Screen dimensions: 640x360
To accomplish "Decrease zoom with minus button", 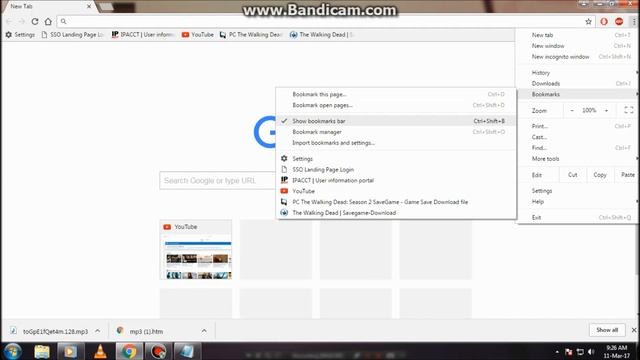I will click(572, 111).
